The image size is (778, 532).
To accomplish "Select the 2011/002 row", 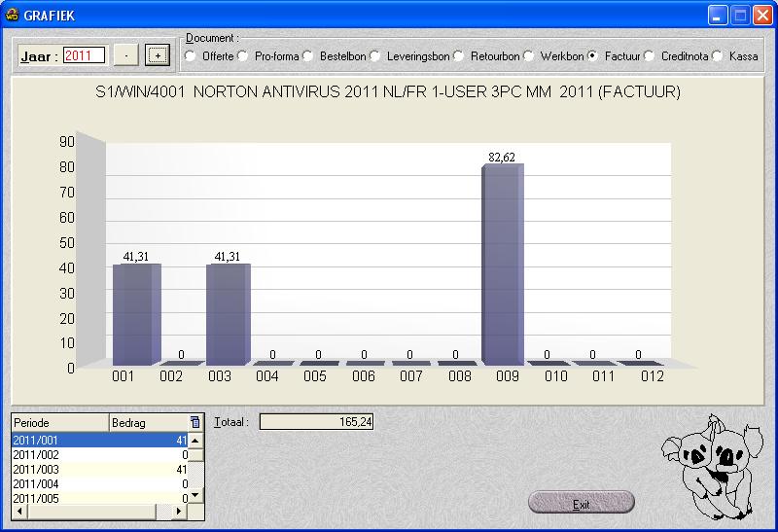I will click(100, 454).
